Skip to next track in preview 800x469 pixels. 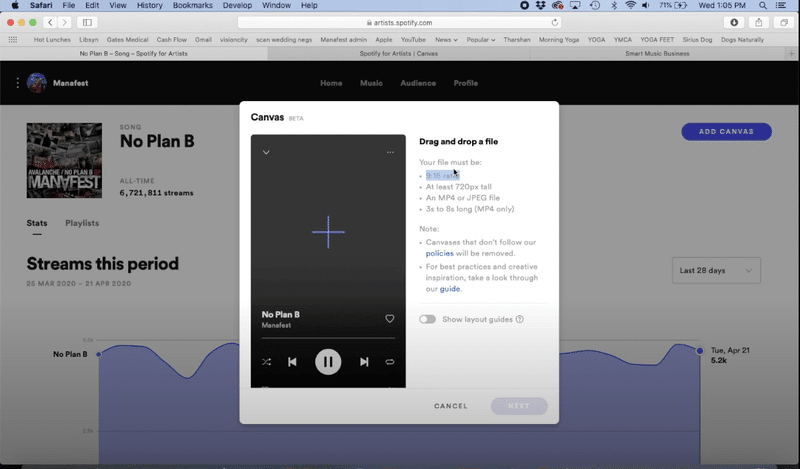point(364,362)
